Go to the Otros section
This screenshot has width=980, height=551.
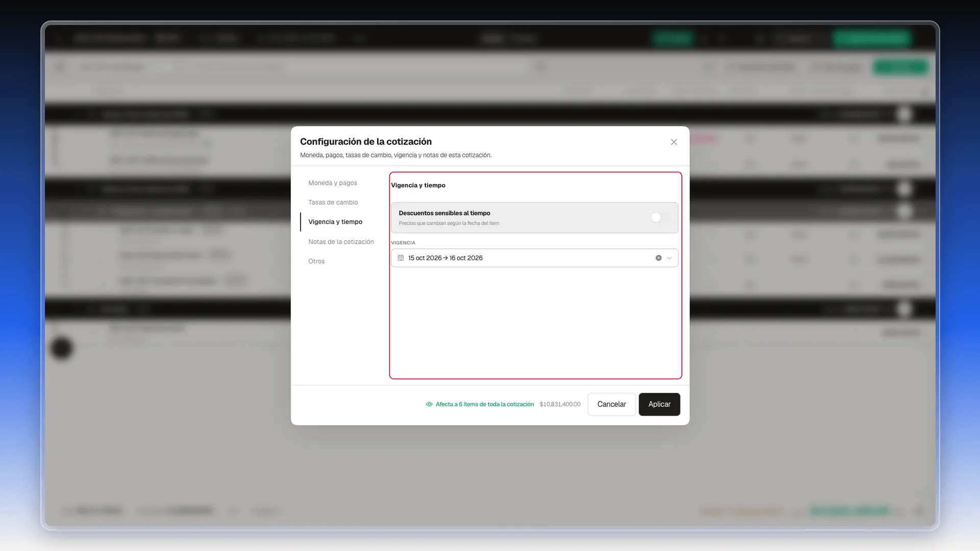[316, 261]
